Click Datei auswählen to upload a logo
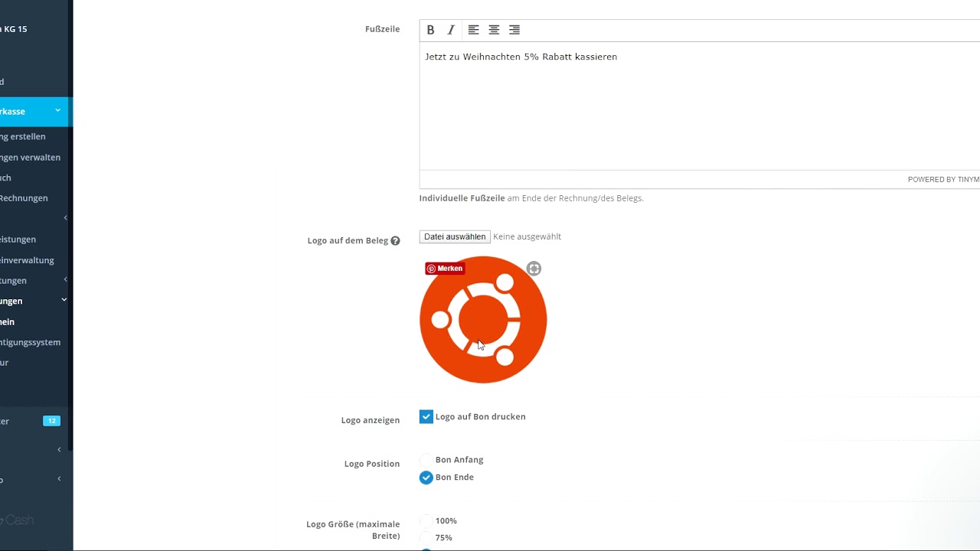Image resolution: width=980 pixels, height=551 pixels. pyautogui.click(x=455, y=236)
